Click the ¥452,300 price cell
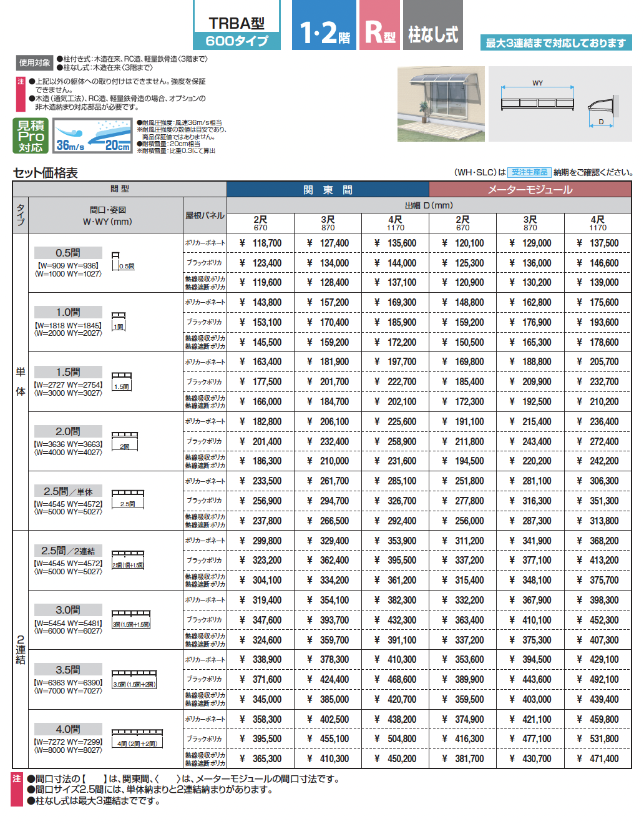644x824 pixels. click(x=598, y=620)
